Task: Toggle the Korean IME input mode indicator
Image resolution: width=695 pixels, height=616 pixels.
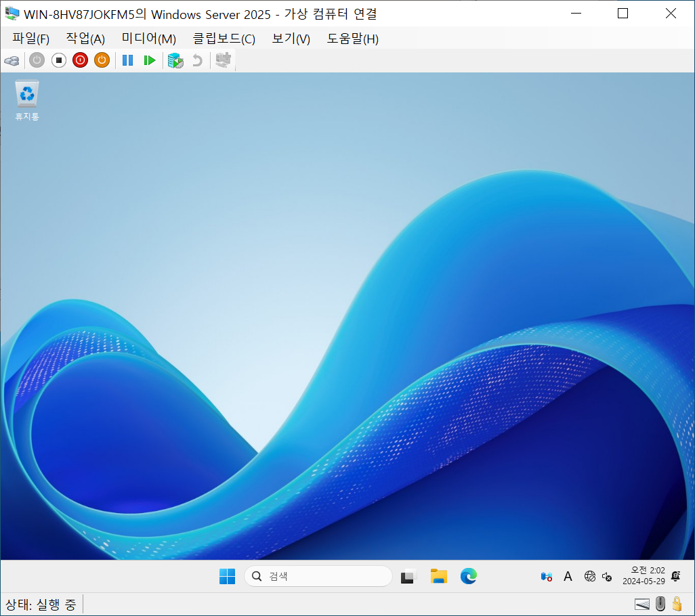Action: pos(568,576)
